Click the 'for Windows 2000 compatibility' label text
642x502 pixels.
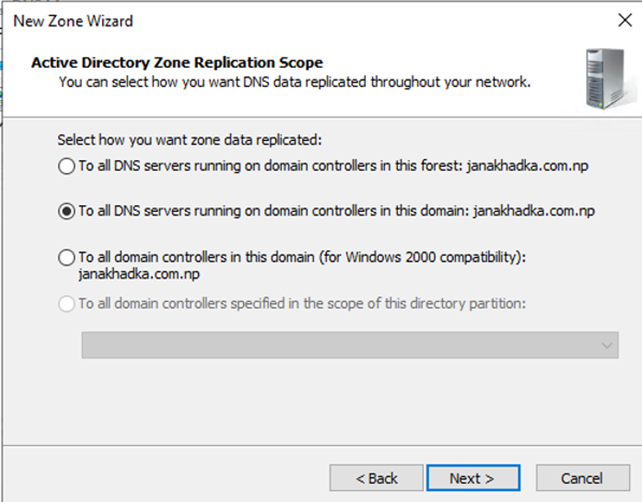pyautogui.click(x=422, y=257)
